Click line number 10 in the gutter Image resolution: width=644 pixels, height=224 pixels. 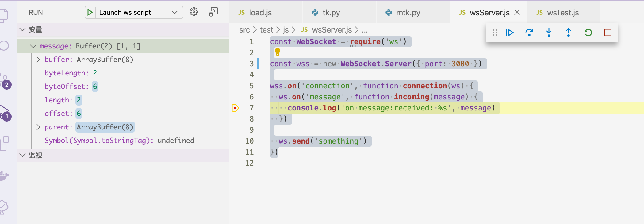click(249, 141)
